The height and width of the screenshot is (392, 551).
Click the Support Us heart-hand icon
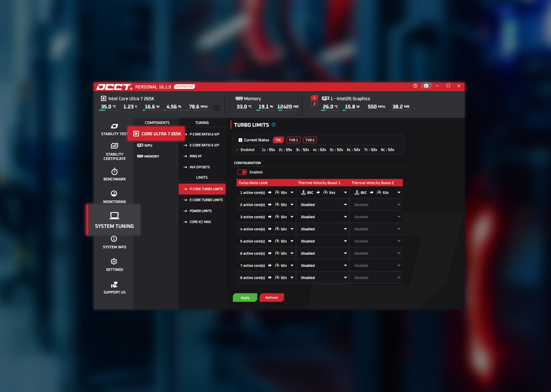tap(114, 284)
